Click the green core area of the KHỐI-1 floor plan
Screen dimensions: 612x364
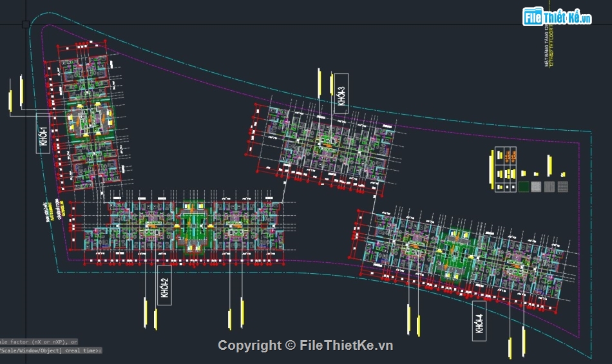pos(91,119)
